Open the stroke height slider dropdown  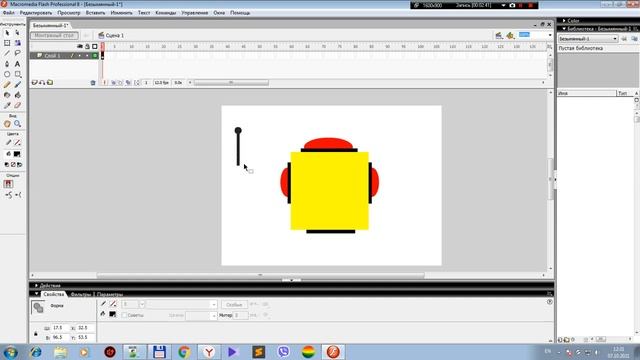(x=142, y=304)
